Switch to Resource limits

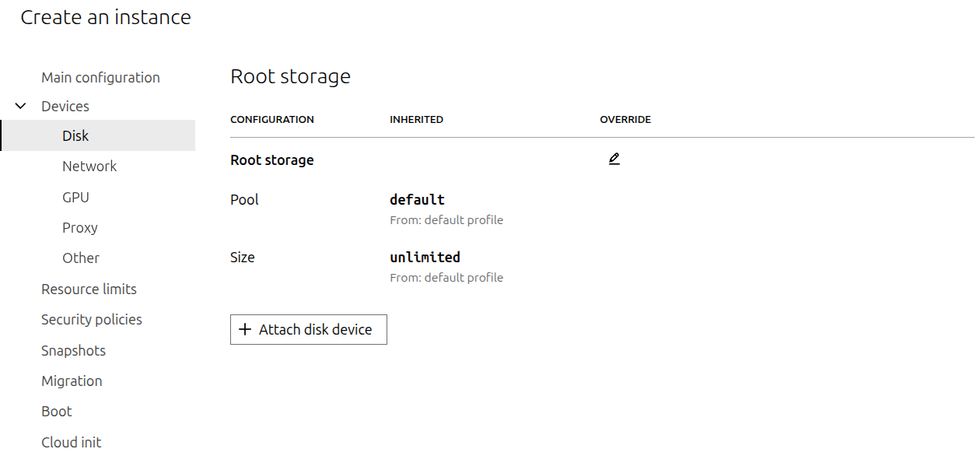89,289
